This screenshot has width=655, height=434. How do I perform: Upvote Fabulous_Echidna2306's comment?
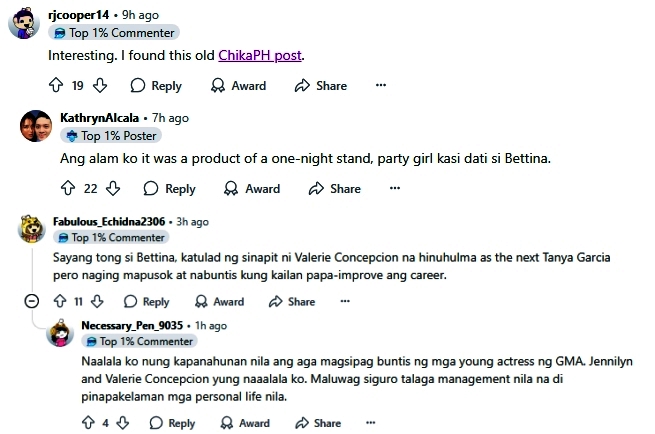58,301
